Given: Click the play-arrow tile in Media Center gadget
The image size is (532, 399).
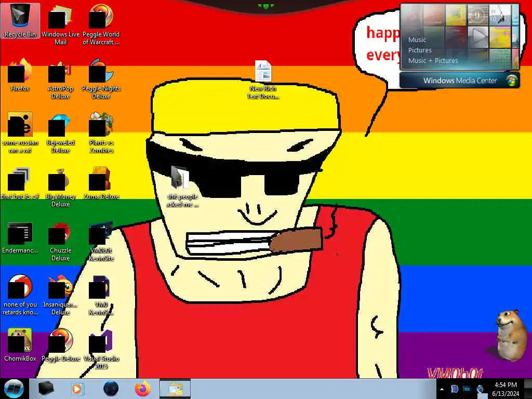Looking at the screenshot, I should [478, 37].
